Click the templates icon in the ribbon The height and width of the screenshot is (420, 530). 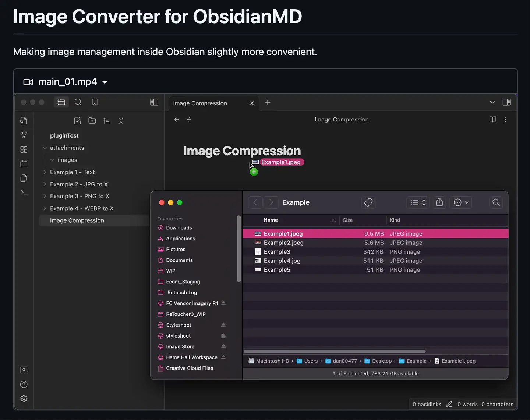[x=24, y=178]
